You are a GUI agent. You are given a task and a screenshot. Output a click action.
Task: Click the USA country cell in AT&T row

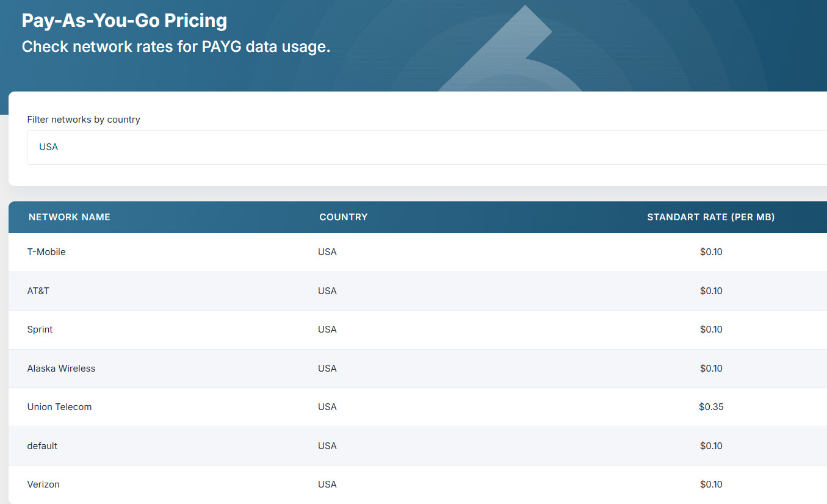click(327, 291)
